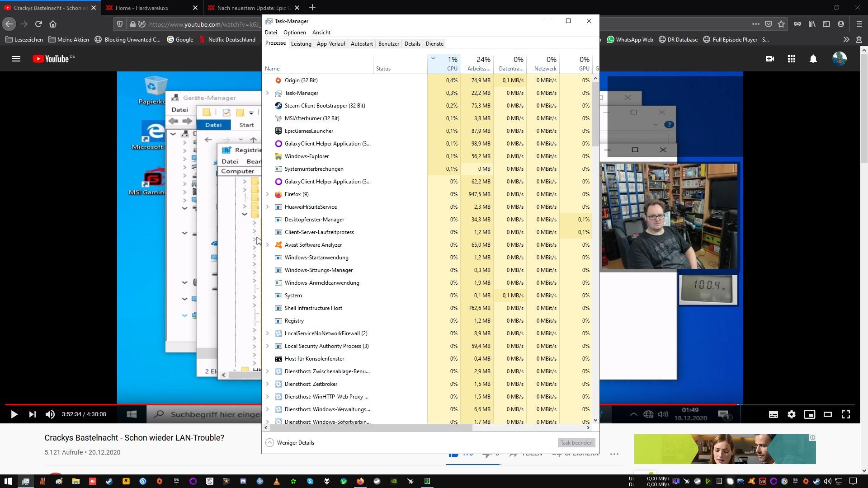Expand the Firefox (9) process group
The height and width of the screenshot is (488, 868).
pos(268,194)
